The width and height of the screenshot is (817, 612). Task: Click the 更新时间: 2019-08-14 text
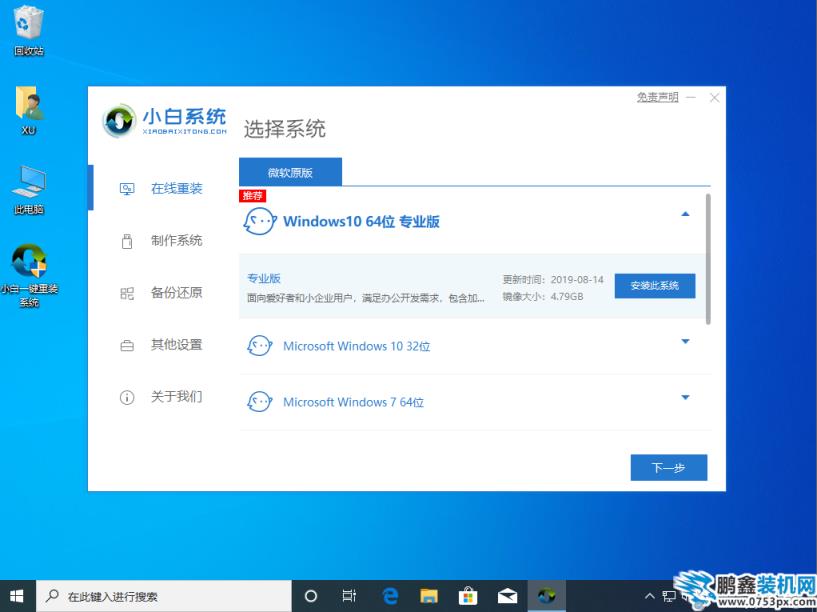(x=553, y=280)
